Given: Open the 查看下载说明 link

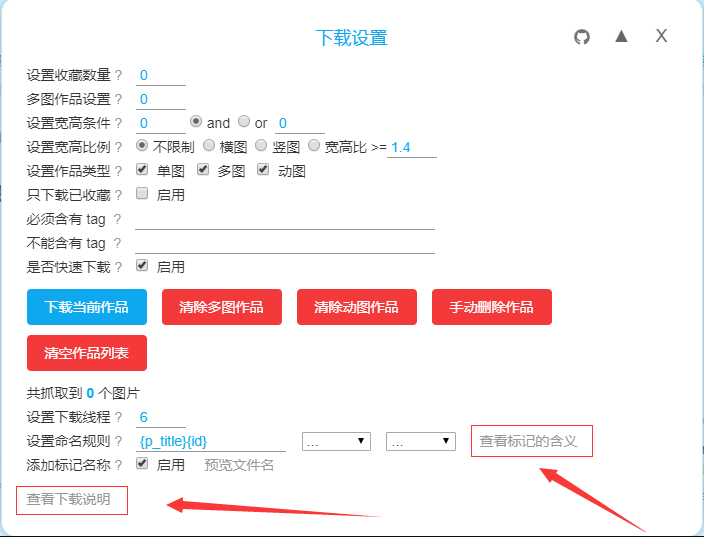Looking at the screenshot, I should (68, 499).
